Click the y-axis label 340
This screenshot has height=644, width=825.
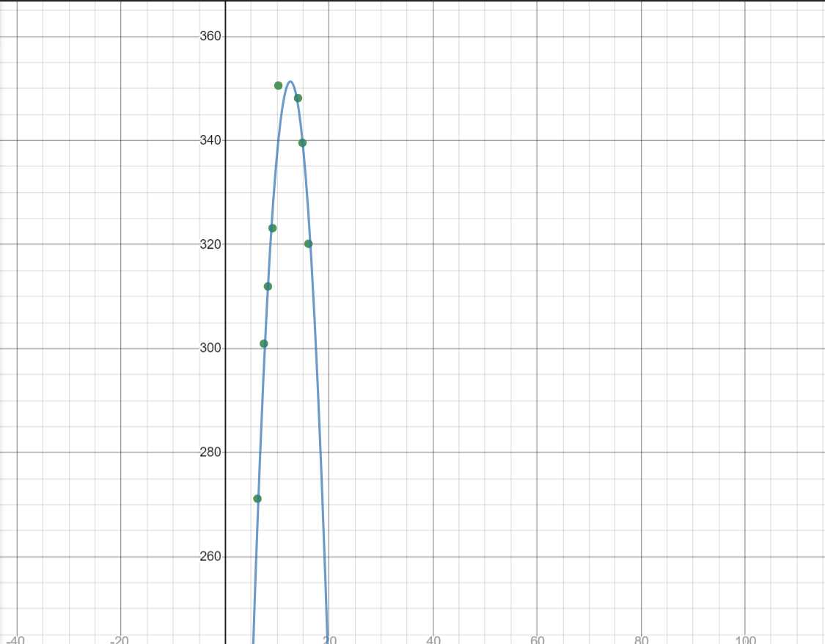[x=210, y=141]
